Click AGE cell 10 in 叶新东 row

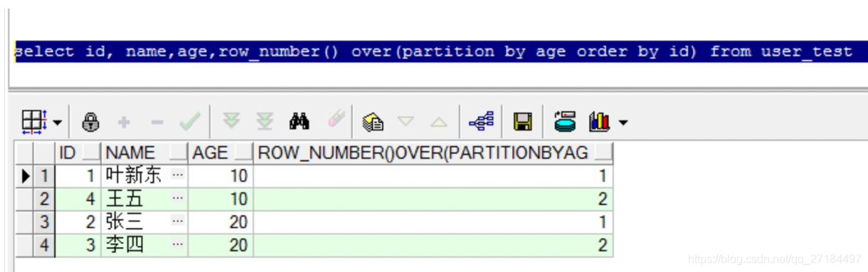221,175
